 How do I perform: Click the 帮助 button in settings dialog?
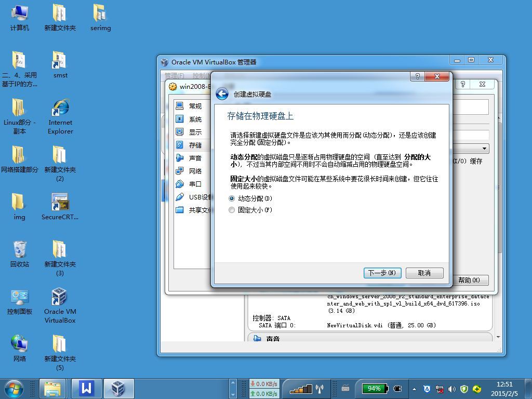(x=470, y=280)
